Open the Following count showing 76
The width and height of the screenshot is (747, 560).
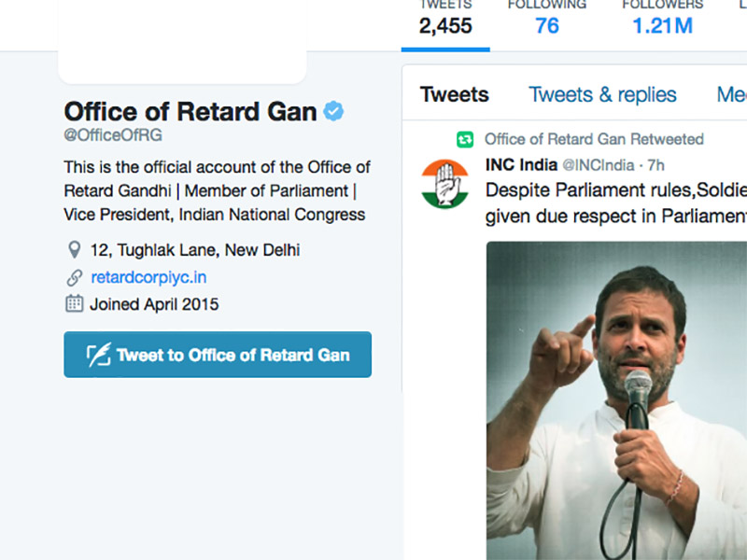click(547, 20)
